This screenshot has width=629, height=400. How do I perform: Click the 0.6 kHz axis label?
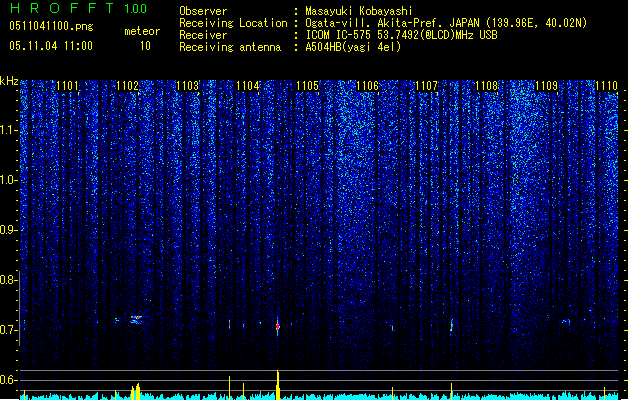[8, 380]
